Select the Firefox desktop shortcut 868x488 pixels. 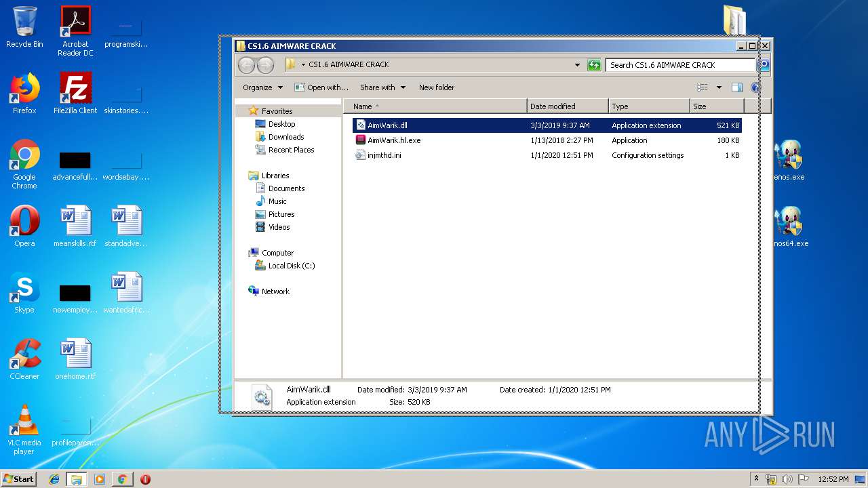pyautogui.click(x=24, y=94)
